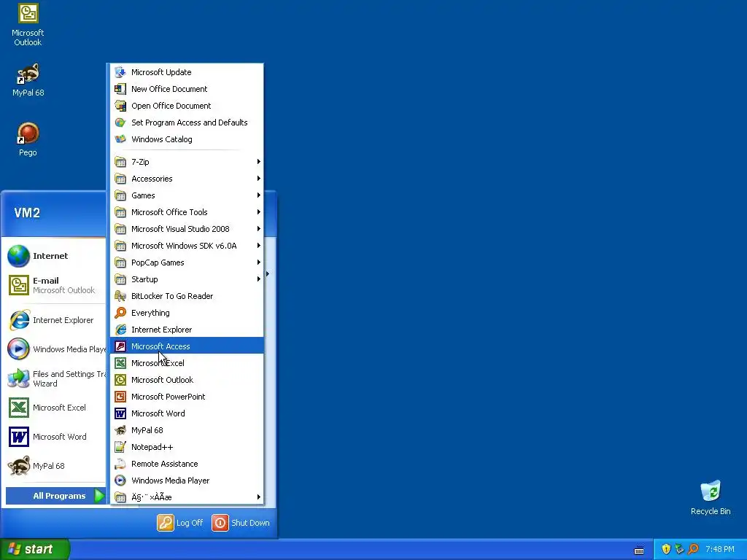Image resolution: width=747 pixels, height=560 pixels.
Task: Open Internet Explorer in All Programs list
Action: point(187,330)
